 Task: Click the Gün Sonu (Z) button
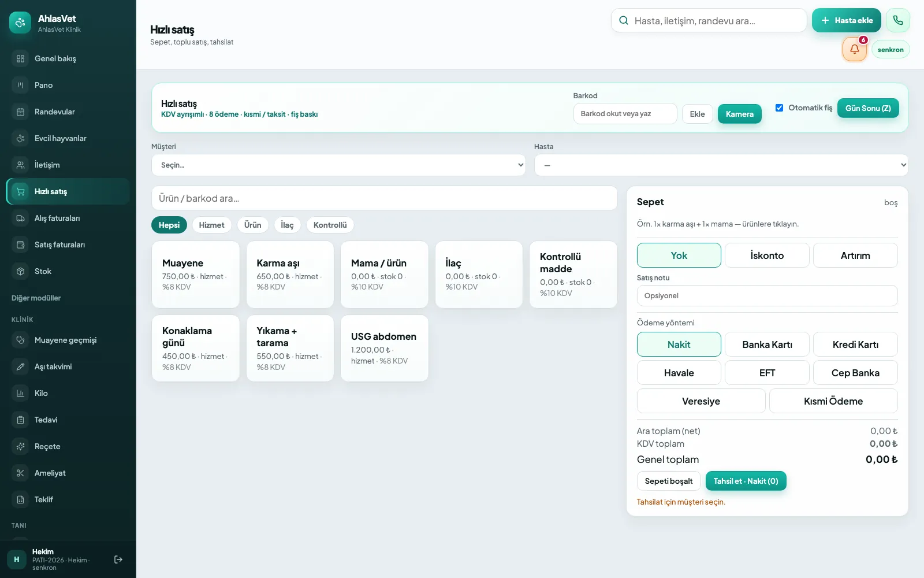coord(868,108)
